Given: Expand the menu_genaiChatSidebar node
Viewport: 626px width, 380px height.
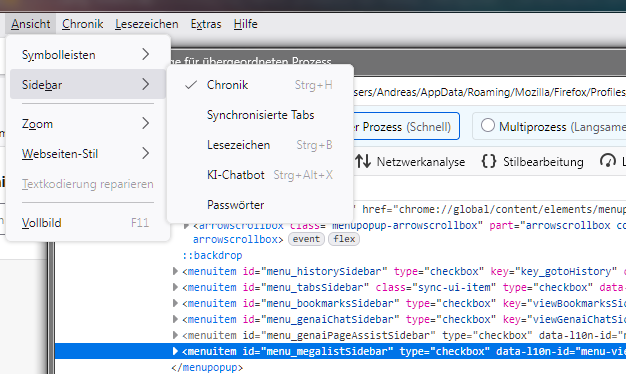Looking at the screenshot, I should coord(175,319).
